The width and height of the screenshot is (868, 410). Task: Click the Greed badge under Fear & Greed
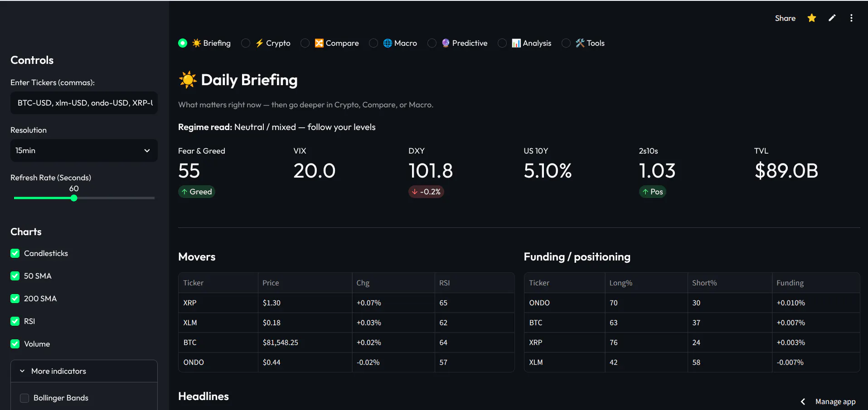coord(196,192)
